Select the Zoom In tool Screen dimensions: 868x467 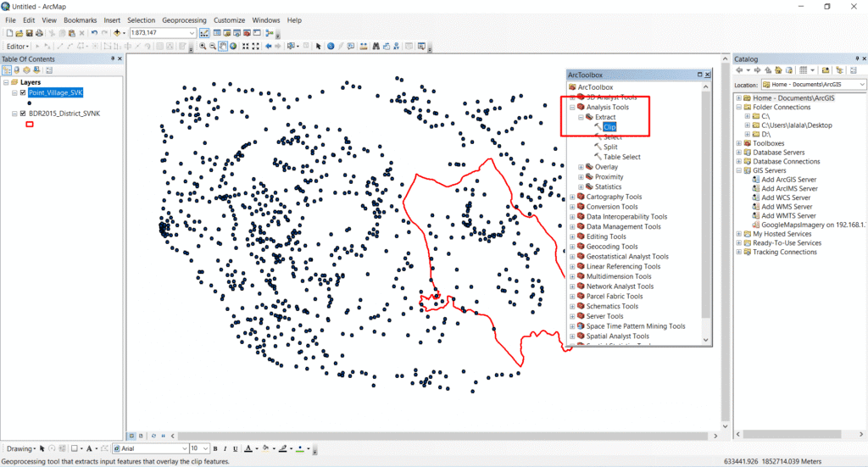click(203, 47)
